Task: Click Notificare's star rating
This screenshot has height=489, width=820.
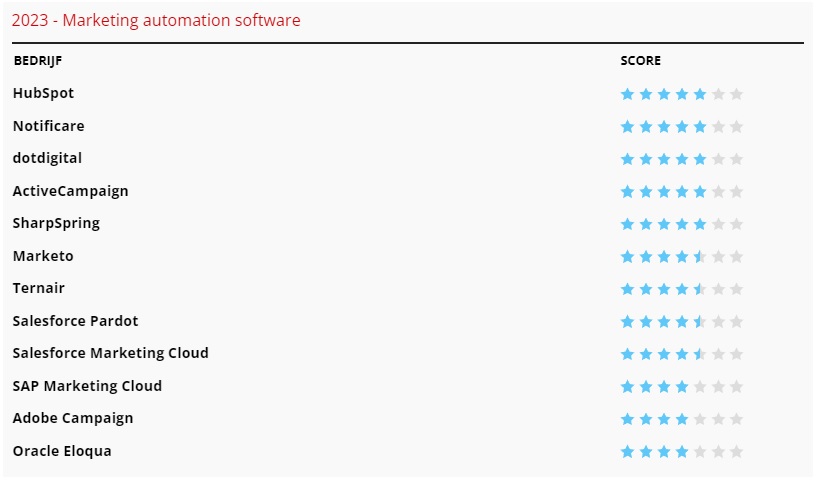Action: coord(681,127)
